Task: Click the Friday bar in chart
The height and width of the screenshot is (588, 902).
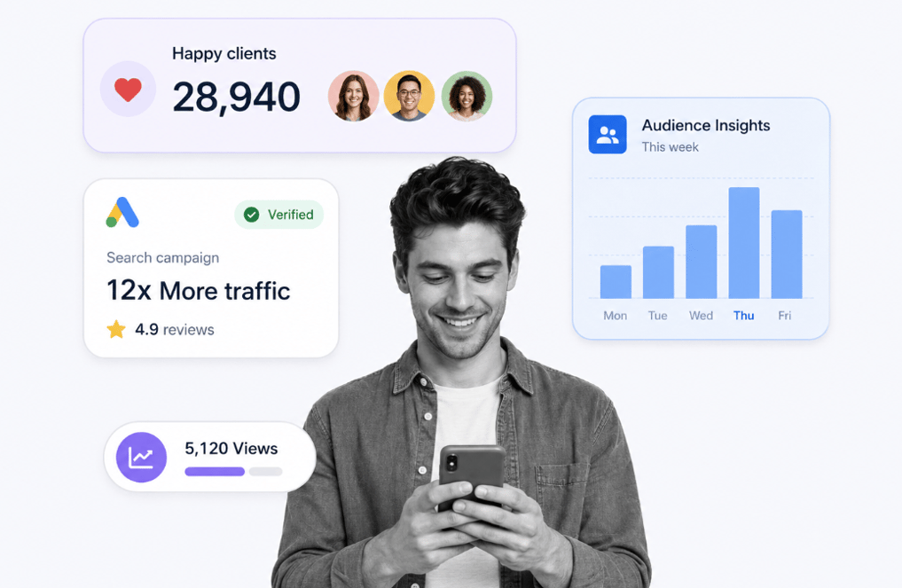Action: pos(787,255)
